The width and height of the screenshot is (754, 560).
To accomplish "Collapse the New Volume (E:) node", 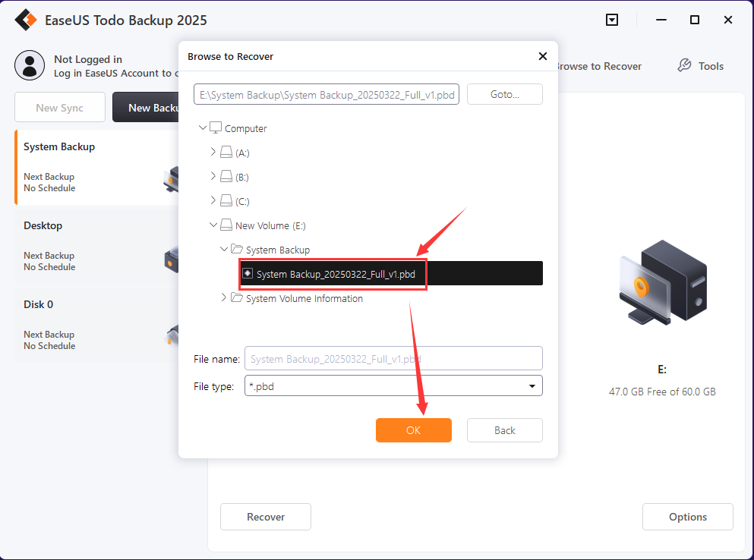I will (213, 225).
